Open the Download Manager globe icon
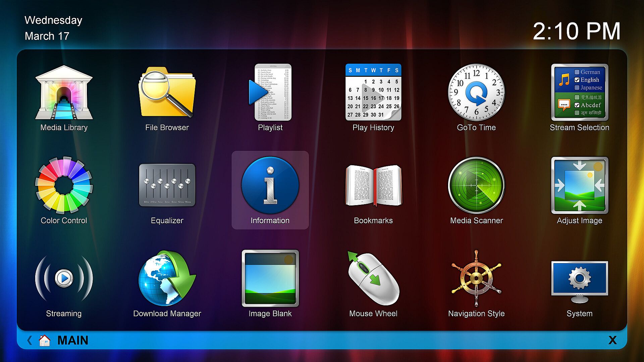 click(167, 278)
